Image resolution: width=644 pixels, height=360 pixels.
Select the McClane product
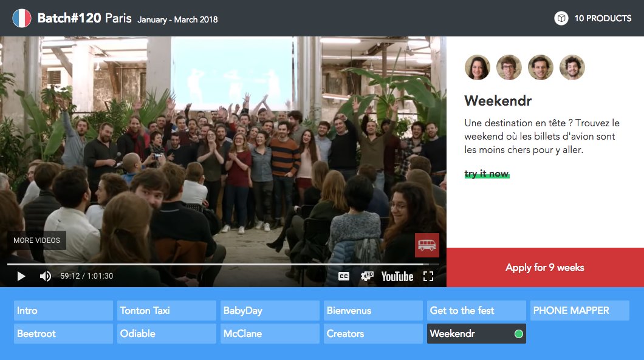270,333
